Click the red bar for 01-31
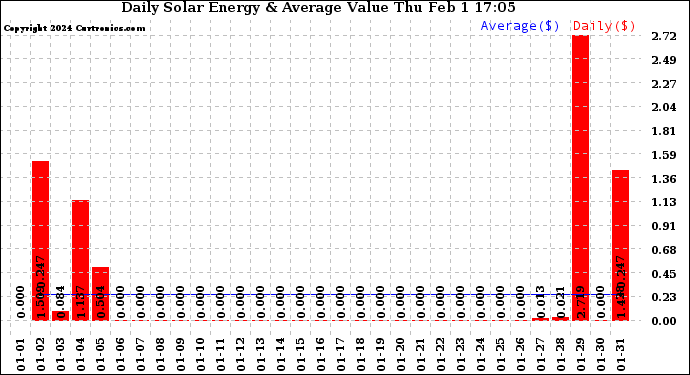 pos(620,245)
